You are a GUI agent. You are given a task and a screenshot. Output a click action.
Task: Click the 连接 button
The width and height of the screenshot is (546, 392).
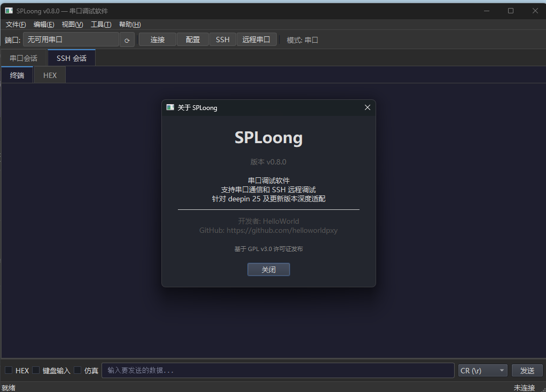[x=158, y=40]
